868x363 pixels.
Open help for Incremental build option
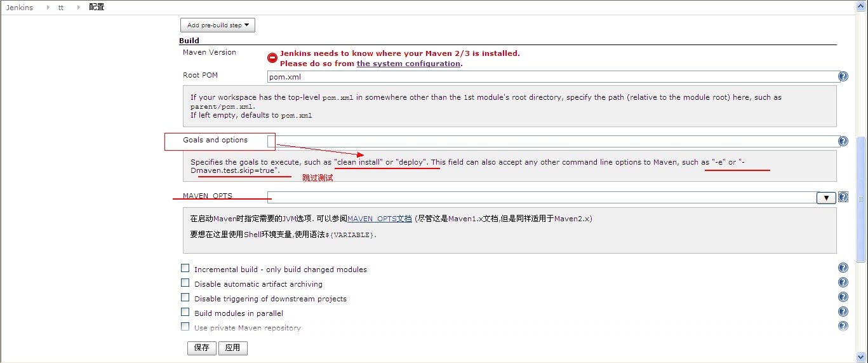coord(843,268)
